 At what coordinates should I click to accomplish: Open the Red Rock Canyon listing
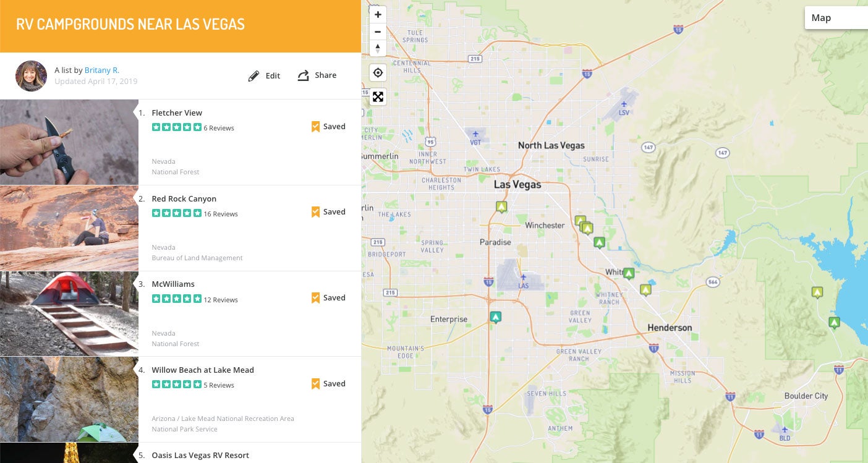tap(184, 199)
